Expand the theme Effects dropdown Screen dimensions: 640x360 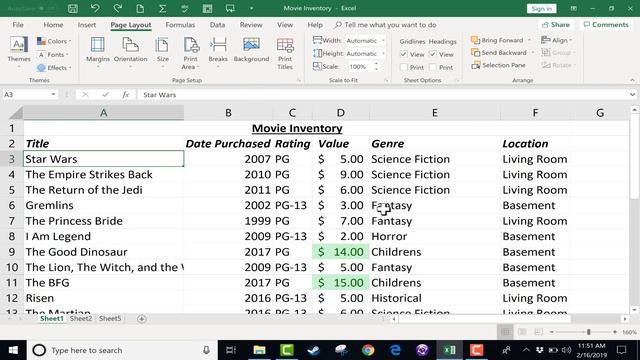[54, 68]
